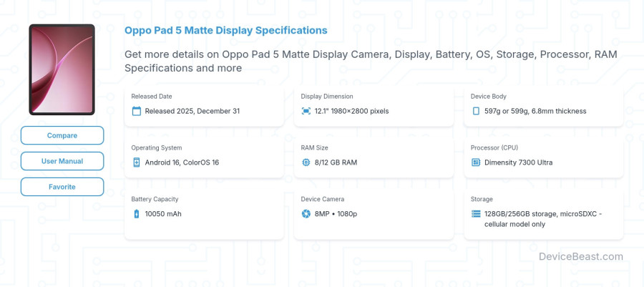
Task: Click the processor CPU icon
Action: (476, 162)
